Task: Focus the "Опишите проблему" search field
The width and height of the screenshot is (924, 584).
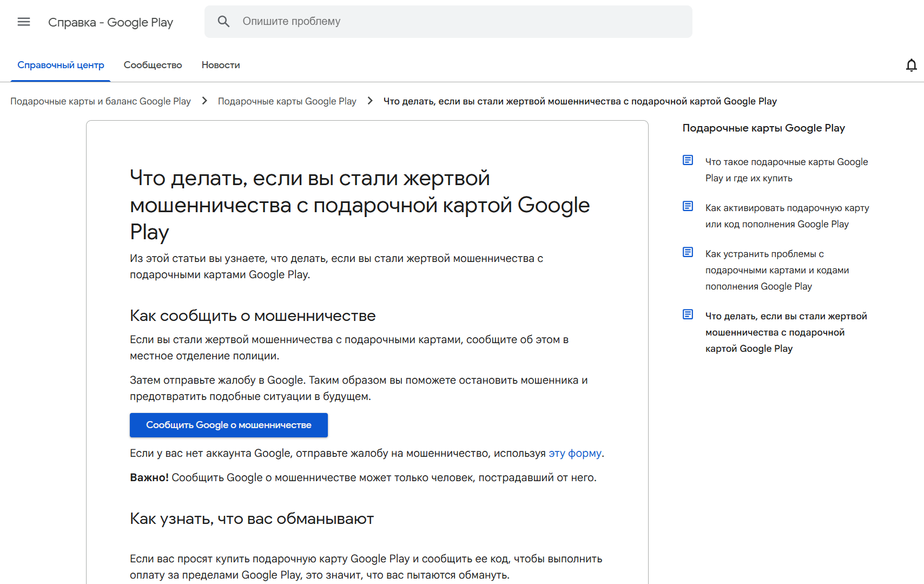Action: (460, 22)
